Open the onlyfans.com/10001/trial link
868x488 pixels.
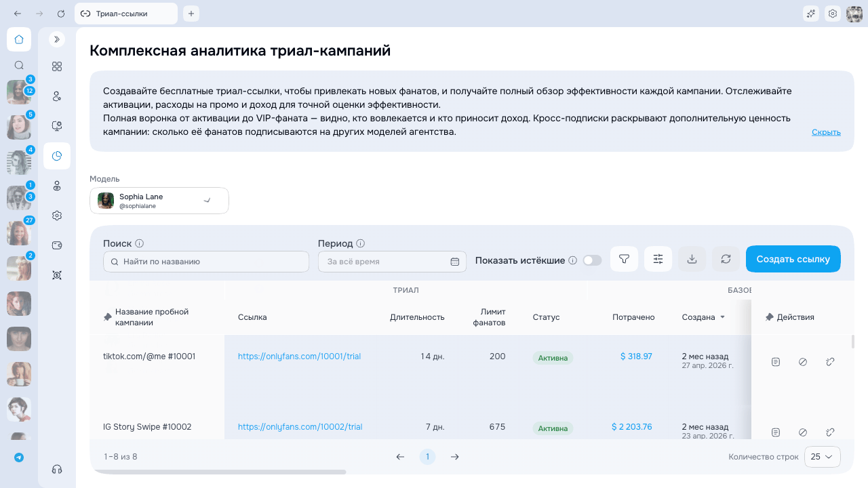[299, 357]
